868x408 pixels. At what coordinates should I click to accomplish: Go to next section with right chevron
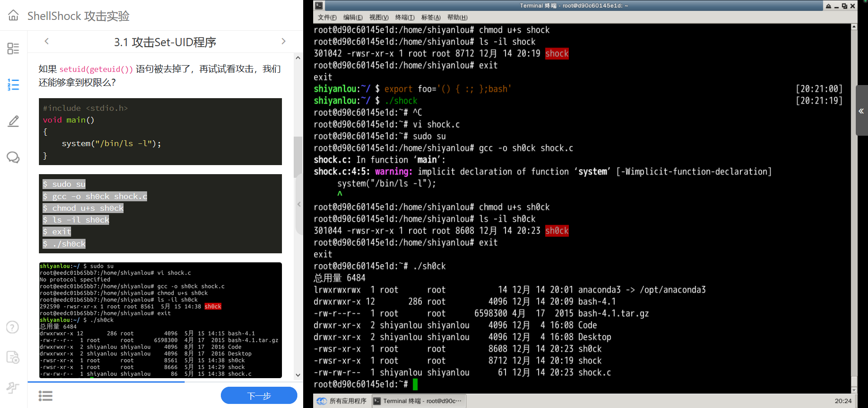tap(283, 41)
